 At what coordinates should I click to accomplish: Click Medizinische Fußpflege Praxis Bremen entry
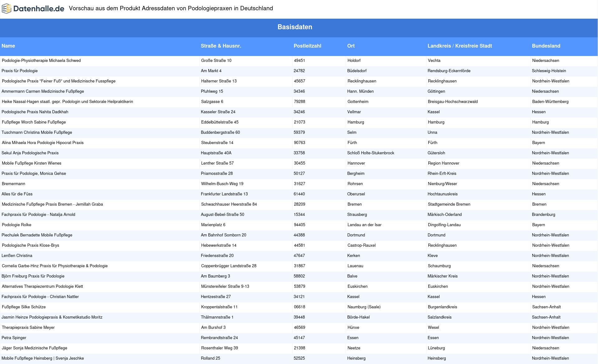pos(52,204)
